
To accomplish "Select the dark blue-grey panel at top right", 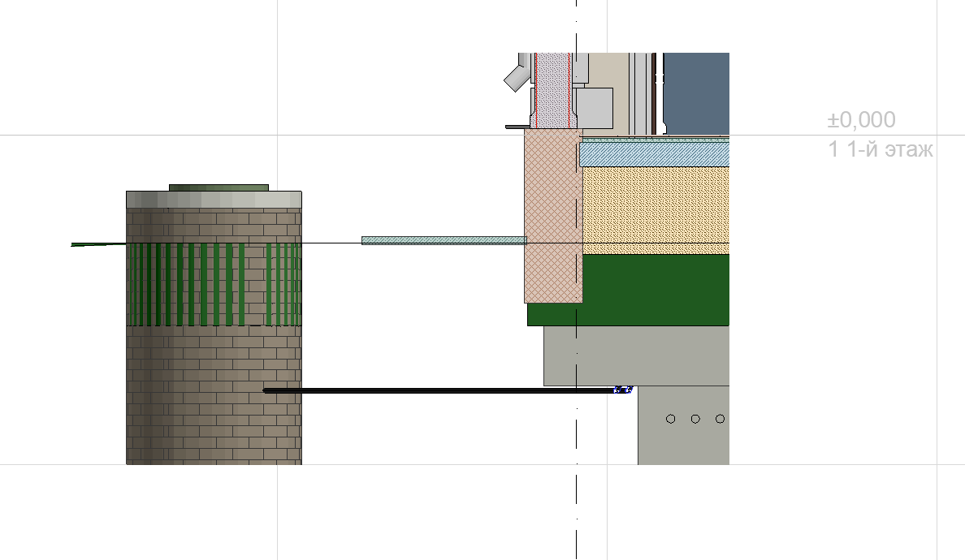I will tap(696, 93).
